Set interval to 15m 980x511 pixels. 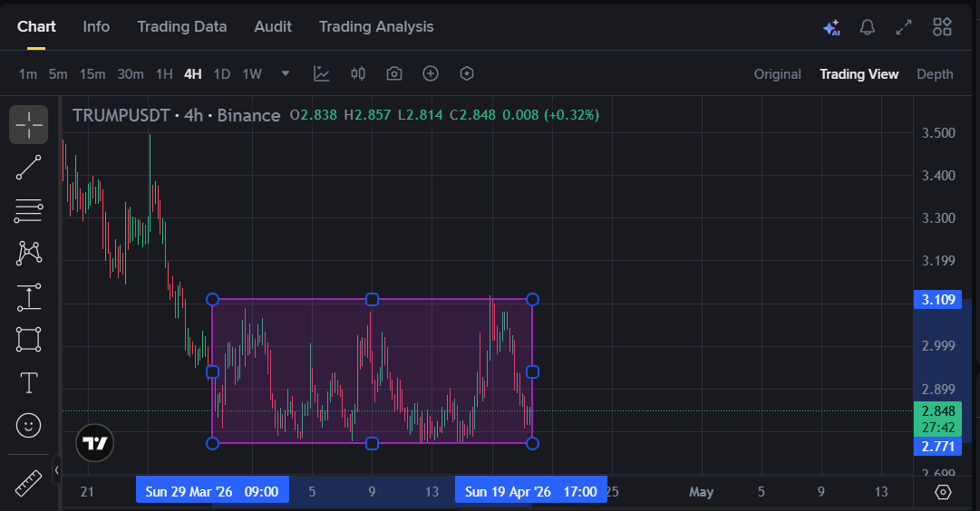click(92, 74)
